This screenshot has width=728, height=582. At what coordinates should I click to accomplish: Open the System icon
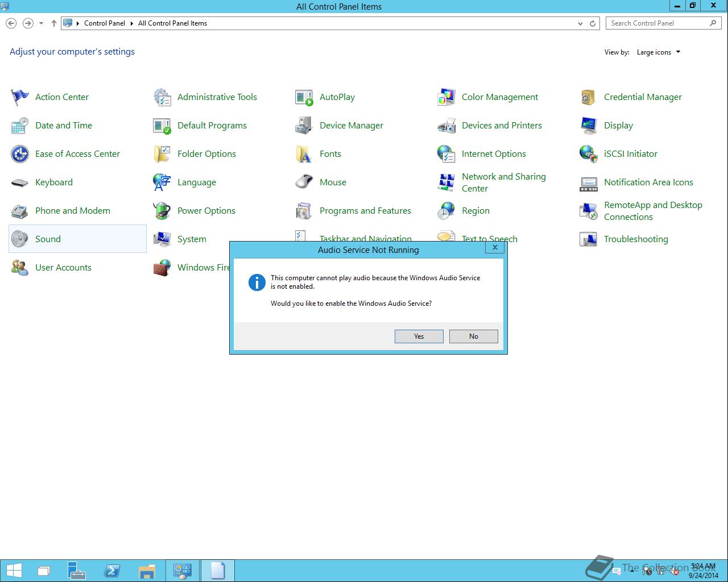click(162, 239)
